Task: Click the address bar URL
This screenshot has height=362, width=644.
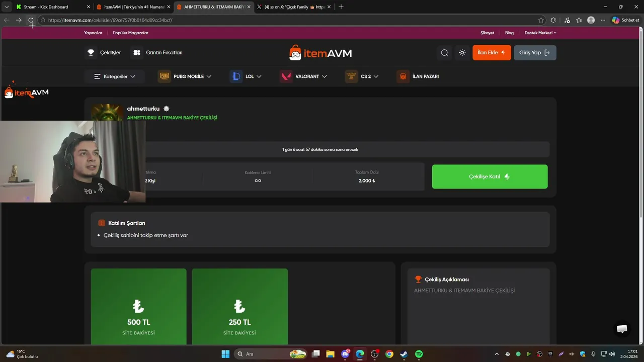Action: coord(110,20)
